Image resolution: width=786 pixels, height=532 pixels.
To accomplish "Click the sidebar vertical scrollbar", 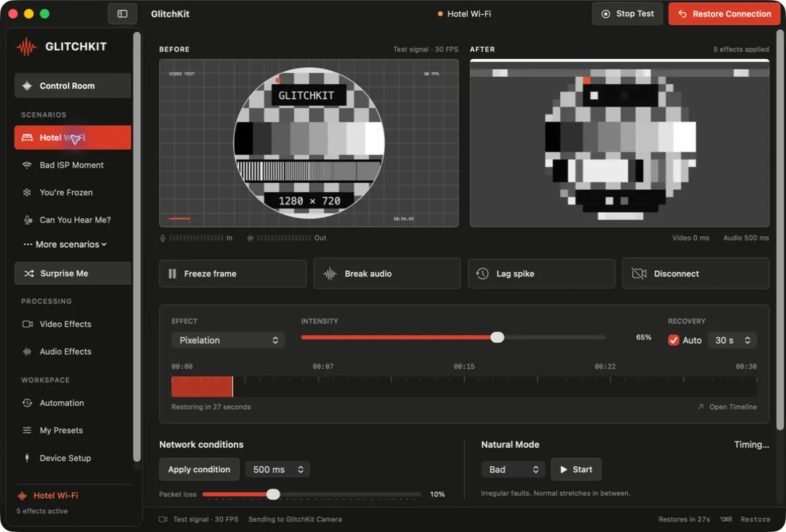I will pyautogui.click(x=137, y=247).
